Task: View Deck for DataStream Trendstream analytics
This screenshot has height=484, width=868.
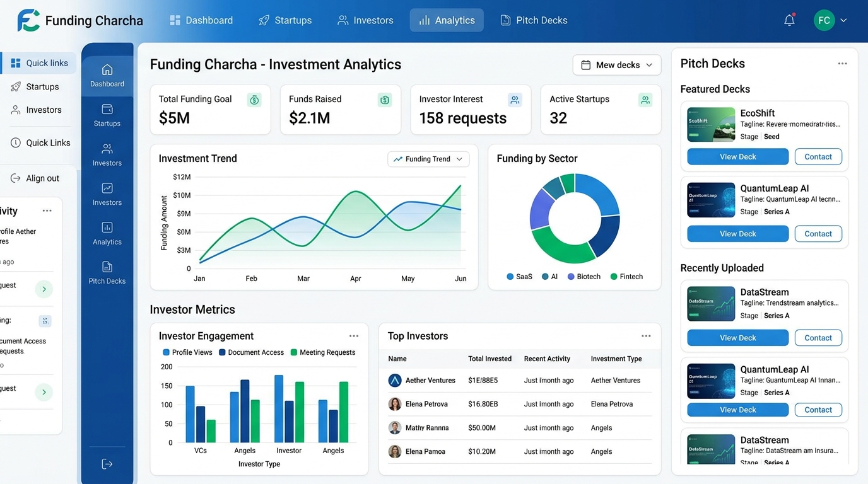Action: click(x=738, y=338)
